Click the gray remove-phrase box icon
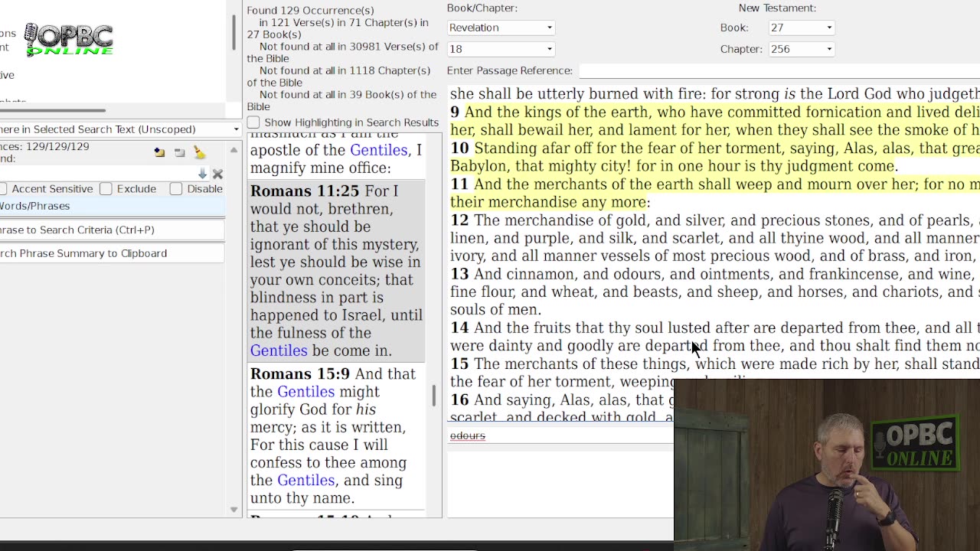 point(179,152)
